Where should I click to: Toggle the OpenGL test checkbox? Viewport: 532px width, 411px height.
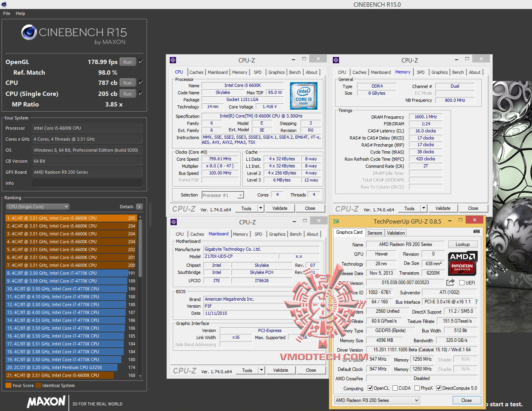pyautogui.click(x=141, y=62)
